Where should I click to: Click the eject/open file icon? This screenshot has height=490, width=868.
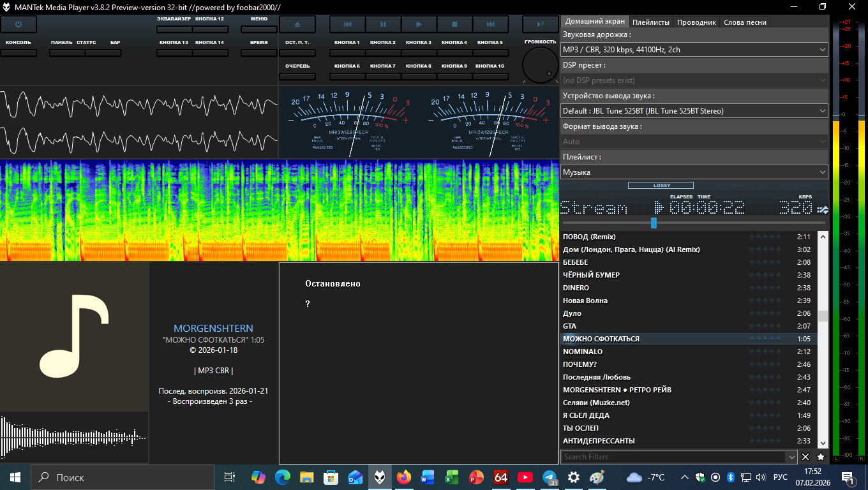[297, 24]
